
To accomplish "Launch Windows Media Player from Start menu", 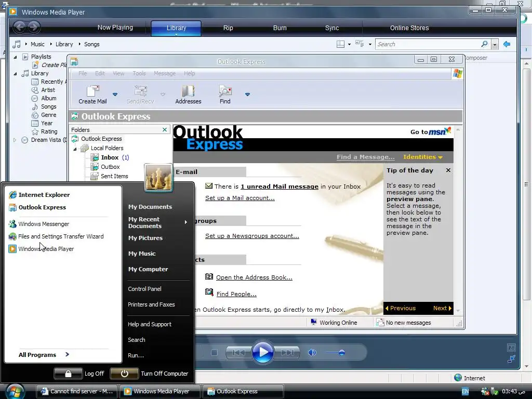I will (42, 249).
